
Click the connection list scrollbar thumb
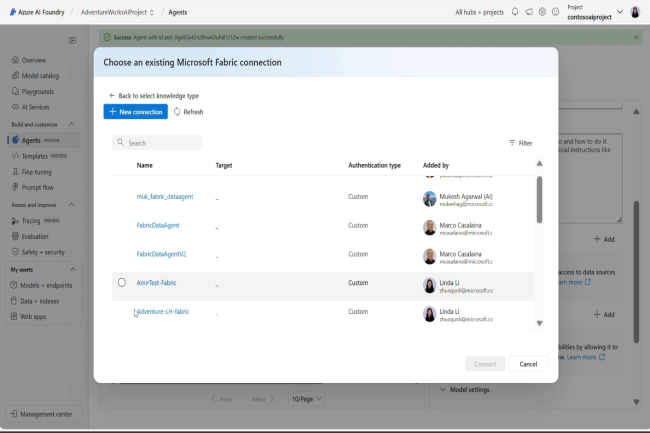point(539,200)
